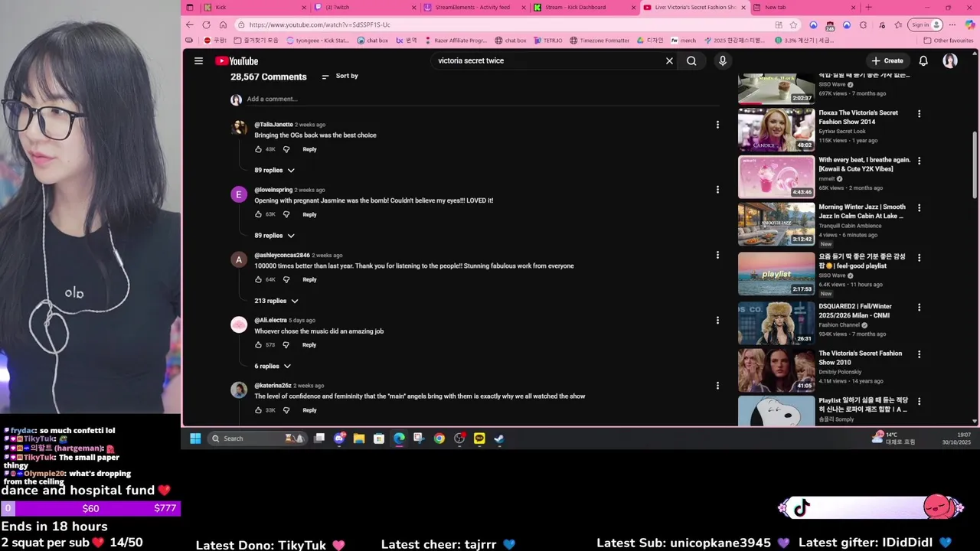Screen dimensions: 980x551
Task: Open options menu for @ashleyconcas2846's comment
Action: click(717, 255)
